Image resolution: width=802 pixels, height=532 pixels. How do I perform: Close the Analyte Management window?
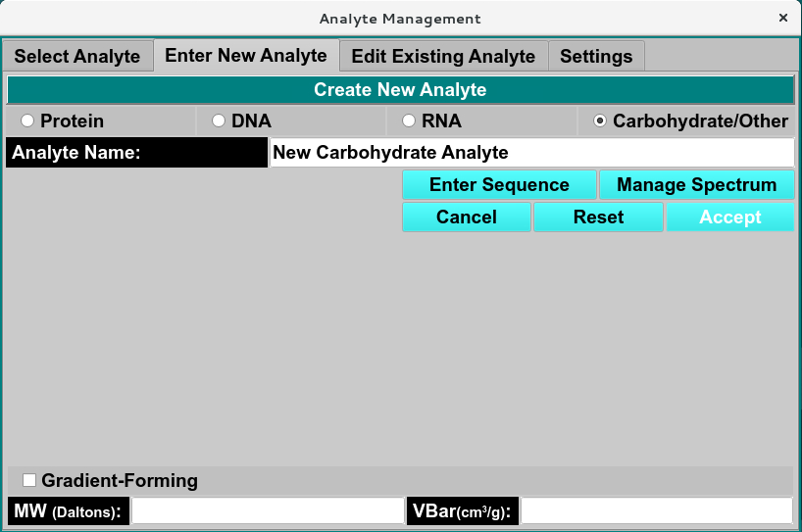coord(782,18)
